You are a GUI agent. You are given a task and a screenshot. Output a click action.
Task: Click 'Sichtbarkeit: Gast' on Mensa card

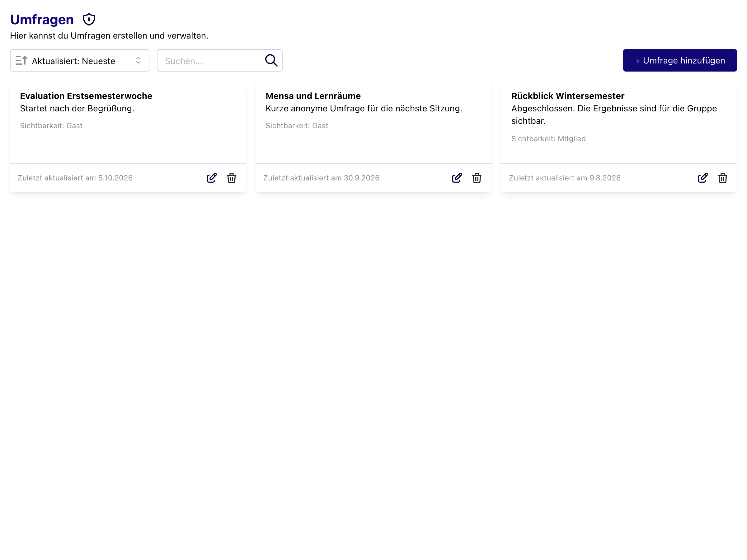click(297, 126)
